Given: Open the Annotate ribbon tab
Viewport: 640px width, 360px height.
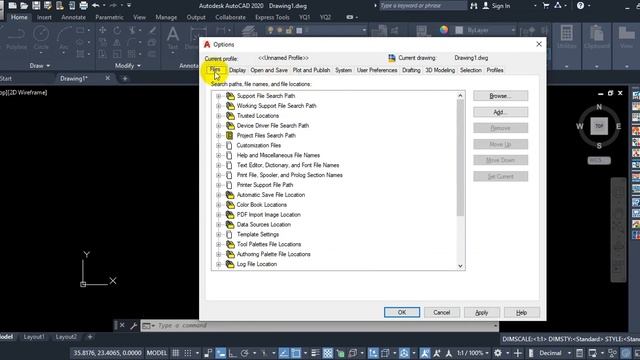Looking at the screenshot, I should (x=73, y=17).
